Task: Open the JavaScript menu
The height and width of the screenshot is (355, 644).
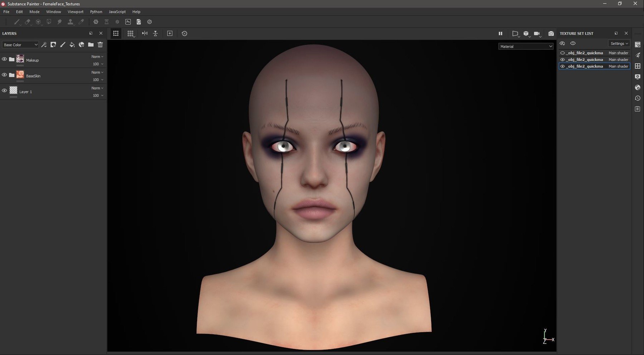Action: tap(117, 12)
